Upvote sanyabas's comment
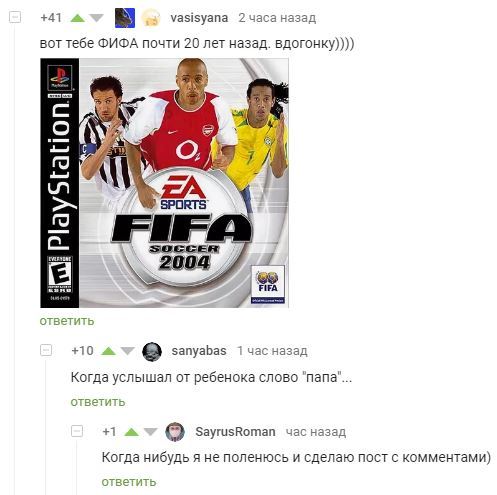 click(x=108, y=351)
